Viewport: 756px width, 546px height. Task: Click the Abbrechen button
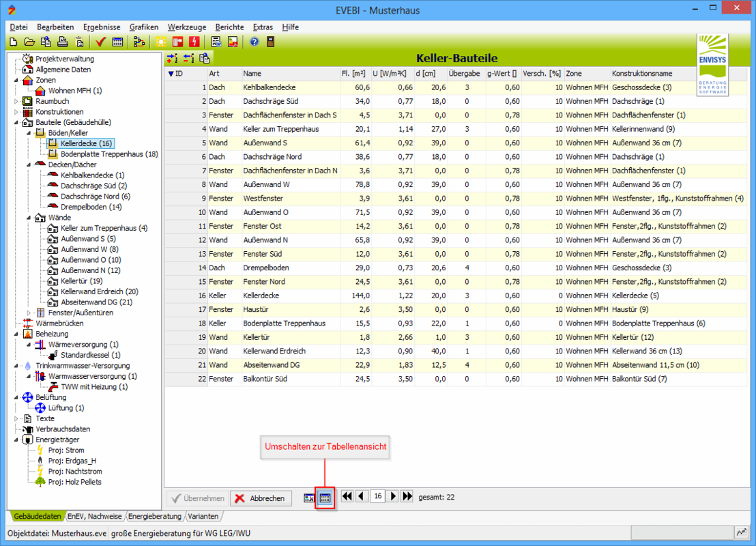(x=261, y=498)
